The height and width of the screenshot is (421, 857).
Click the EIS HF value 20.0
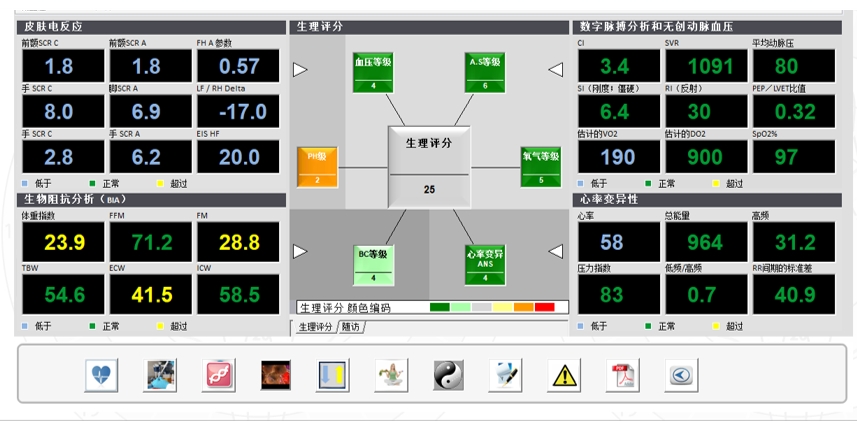(x=238, y=157)
